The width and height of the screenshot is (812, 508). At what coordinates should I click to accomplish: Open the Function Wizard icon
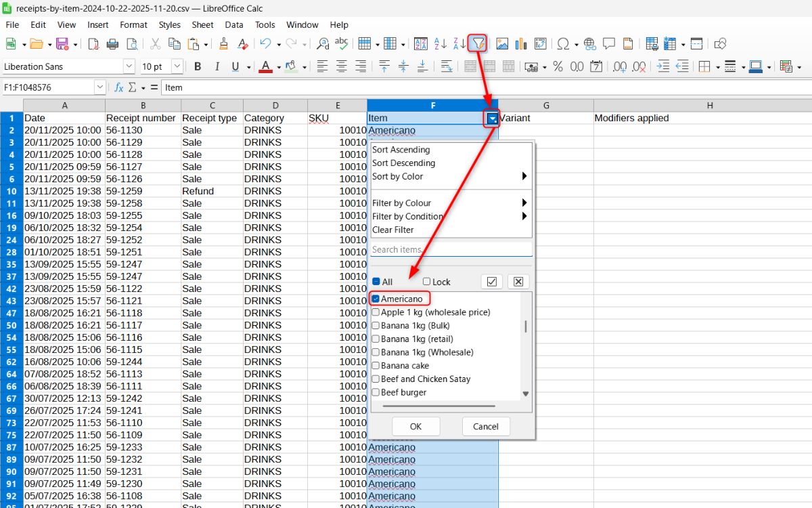click(119, 87)
